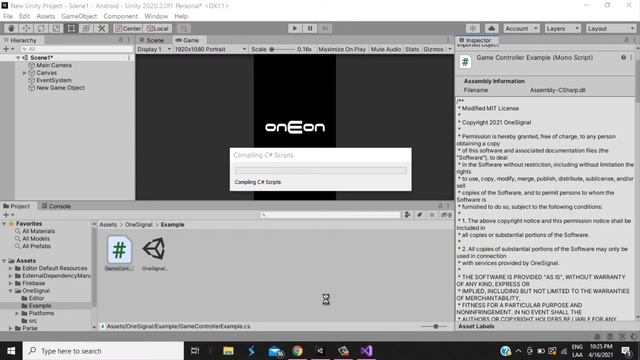Toggle Mute Audio in Game view
Image resolution: width=640 pixels, height=360 pixels.
click(x=386, y=49)
